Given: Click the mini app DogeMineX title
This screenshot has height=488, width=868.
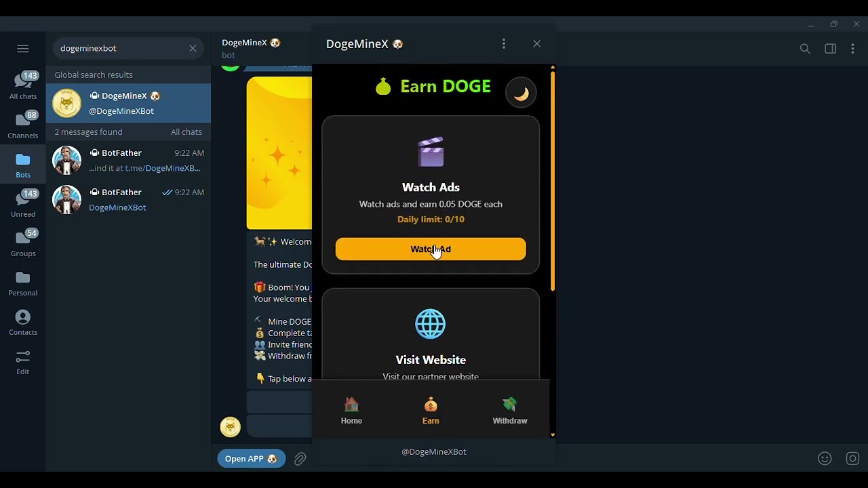Looking at the screenshot, I should (365, 44).
